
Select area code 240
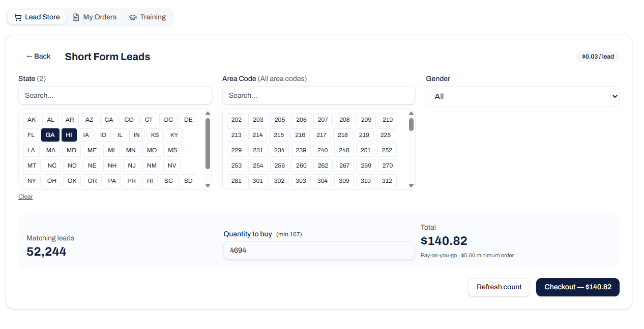(x=323, y=150)
